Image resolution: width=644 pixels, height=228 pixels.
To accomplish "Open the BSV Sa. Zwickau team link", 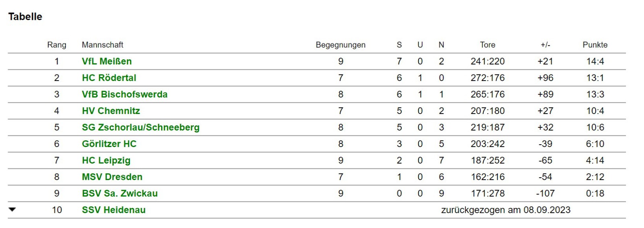I will (x=120, y=193).
